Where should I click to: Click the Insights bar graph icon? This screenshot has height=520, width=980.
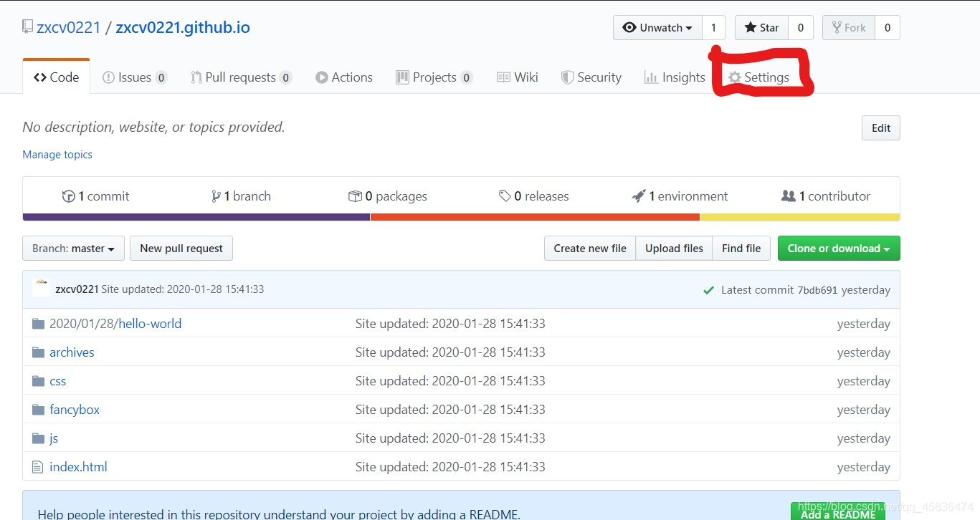point(651,77)
